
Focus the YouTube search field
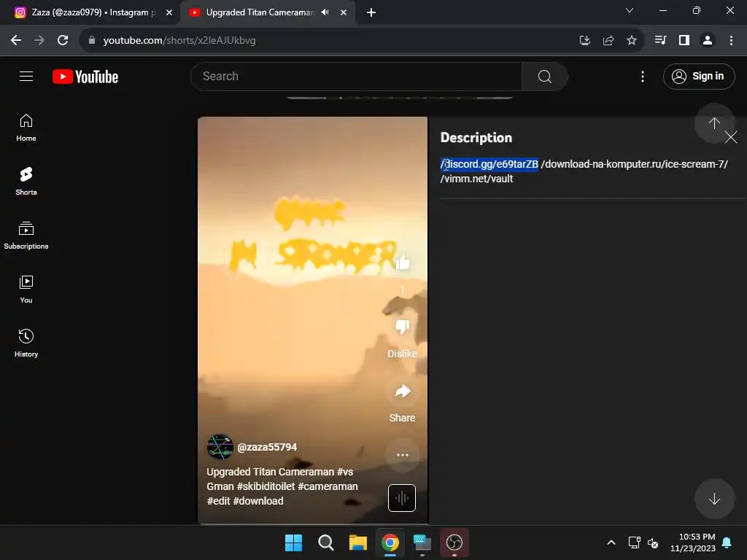tap(356, 76)
